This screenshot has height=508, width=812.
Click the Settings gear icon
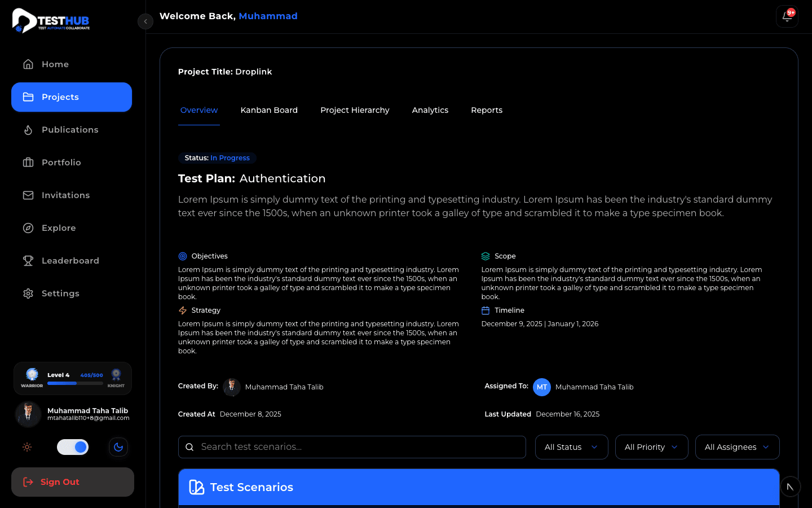point(28,294)
